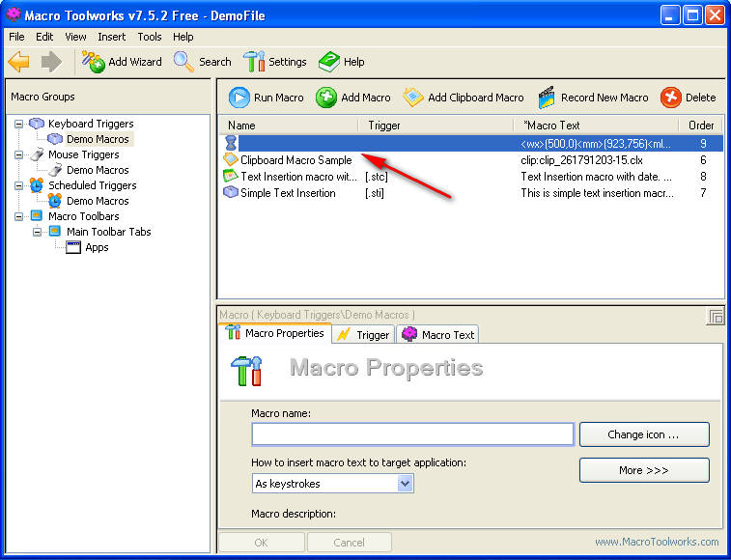Click the app flower icon in title bar
The width and height of the screenshot is (731, 560).
tap(14, 14)
